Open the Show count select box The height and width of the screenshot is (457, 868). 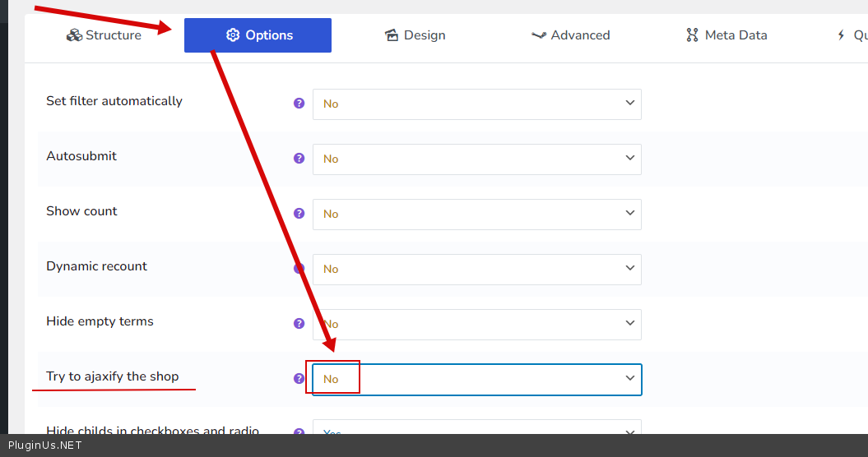point(476,214)
